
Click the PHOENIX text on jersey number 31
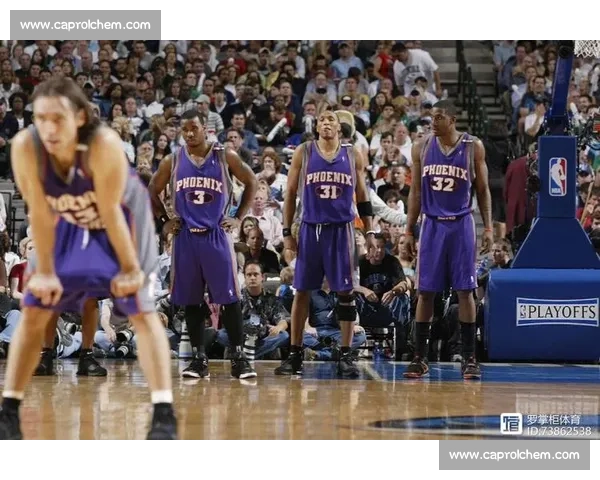[328, 178]
